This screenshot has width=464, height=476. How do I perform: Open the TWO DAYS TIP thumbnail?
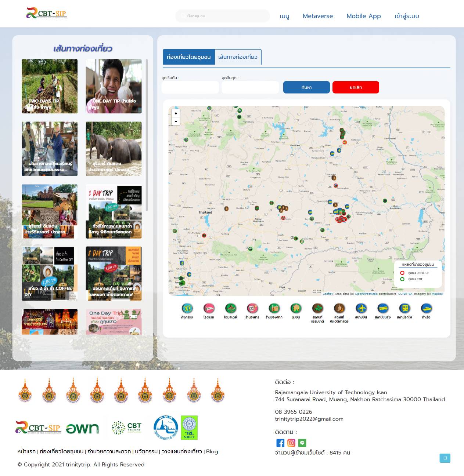50,86
